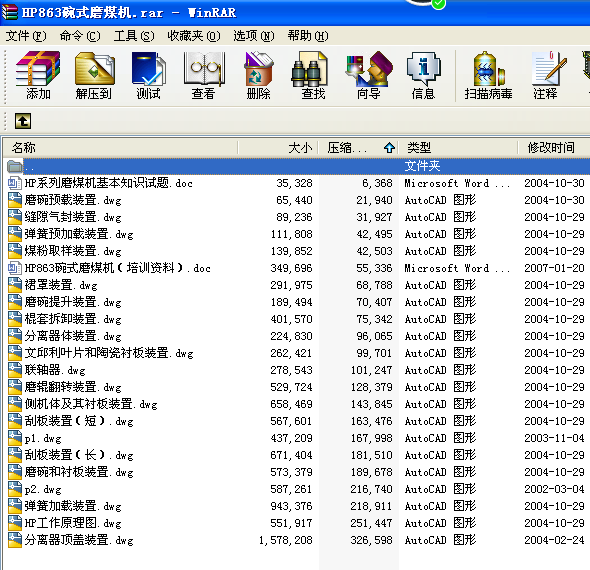Click packed size value 251,447
The height and width of the screenshot is (570, 590).
pyautogui.click(x=371, y=523)
